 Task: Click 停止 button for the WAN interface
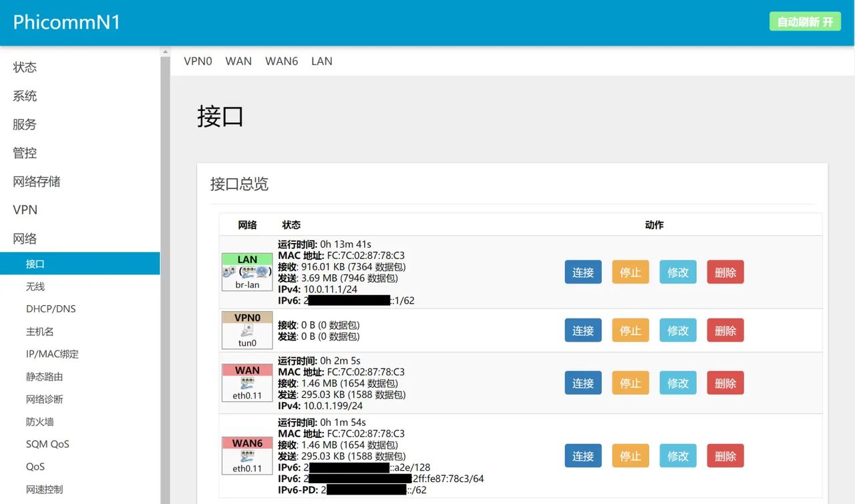pos(630,383)
